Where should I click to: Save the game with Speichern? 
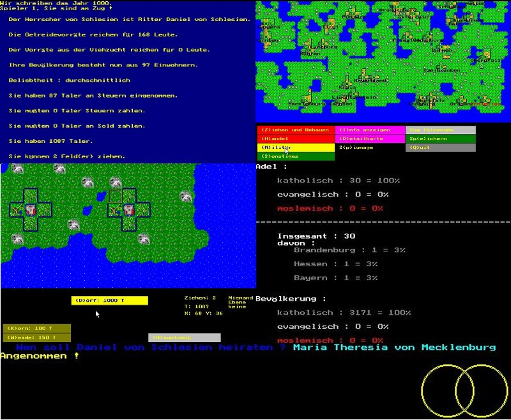440,139
